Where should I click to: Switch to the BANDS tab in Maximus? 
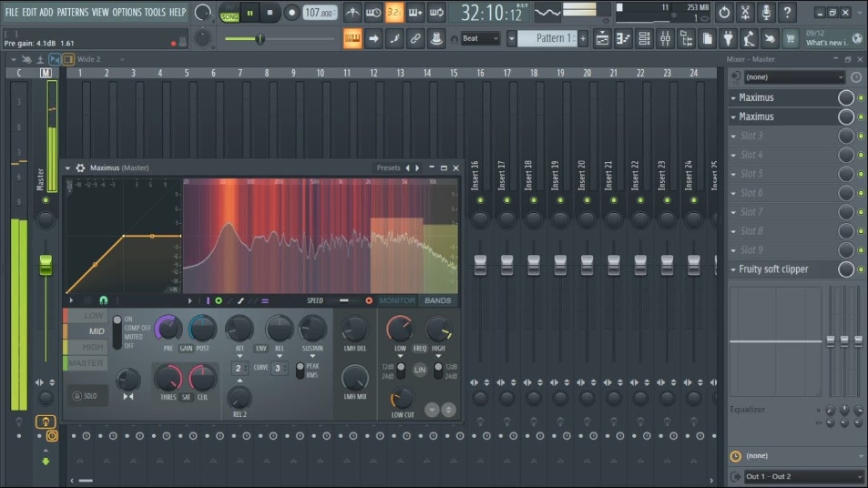pos(438,300)
